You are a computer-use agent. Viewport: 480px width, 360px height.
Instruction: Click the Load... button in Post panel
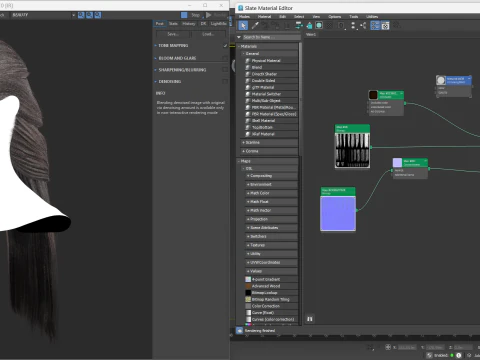[208, 34]
